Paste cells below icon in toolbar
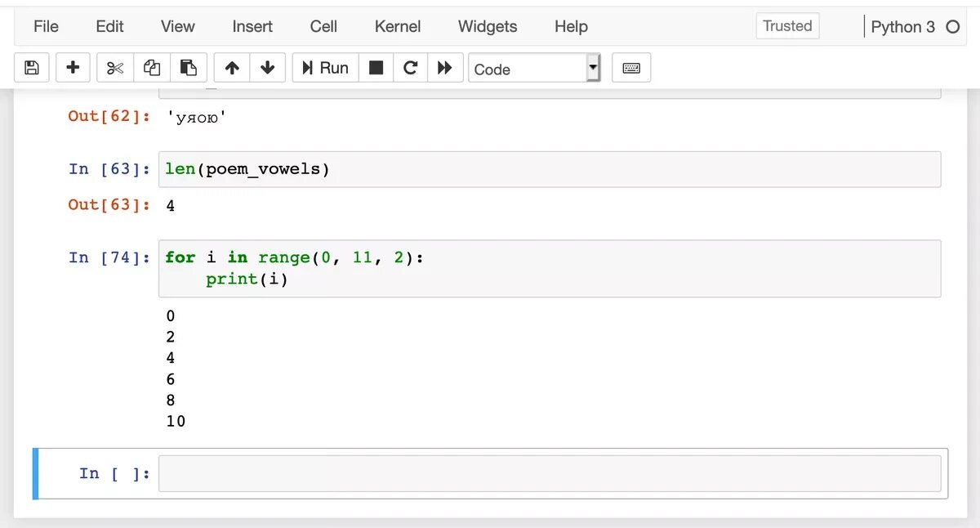 [189, 68]
